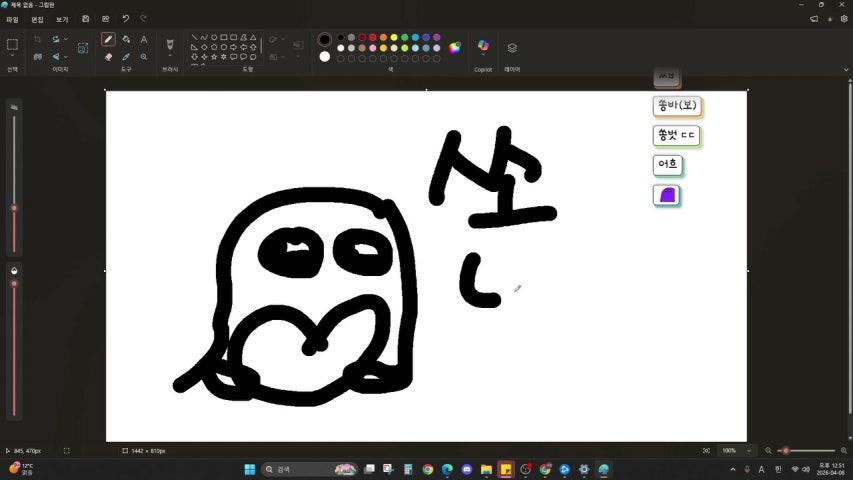The height and width of the screenshot is (480, 853).
Task: Click the Rotate image icon
Action: pyautogui.click(x=55, y=39)
